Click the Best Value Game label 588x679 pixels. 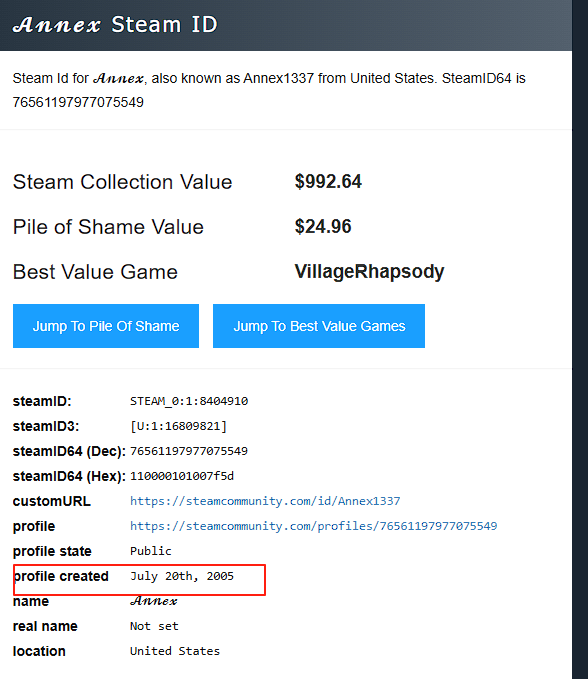pos(95,272)
